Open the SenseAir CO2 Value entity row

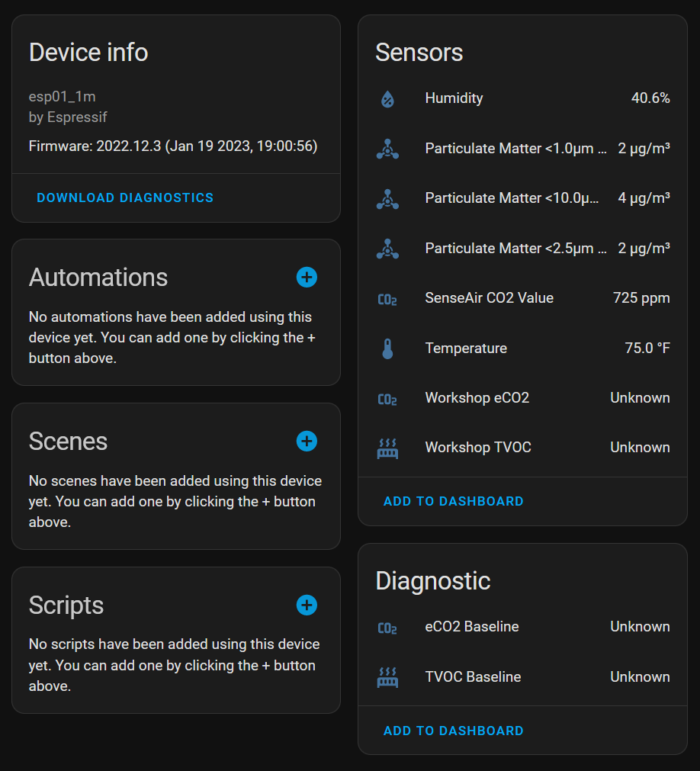coord(522,298)
